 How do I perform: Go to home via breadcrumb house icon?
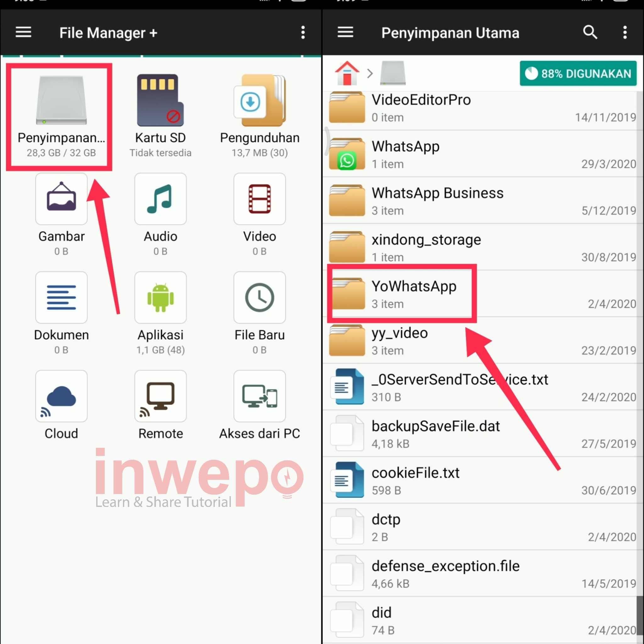[347, 73]
